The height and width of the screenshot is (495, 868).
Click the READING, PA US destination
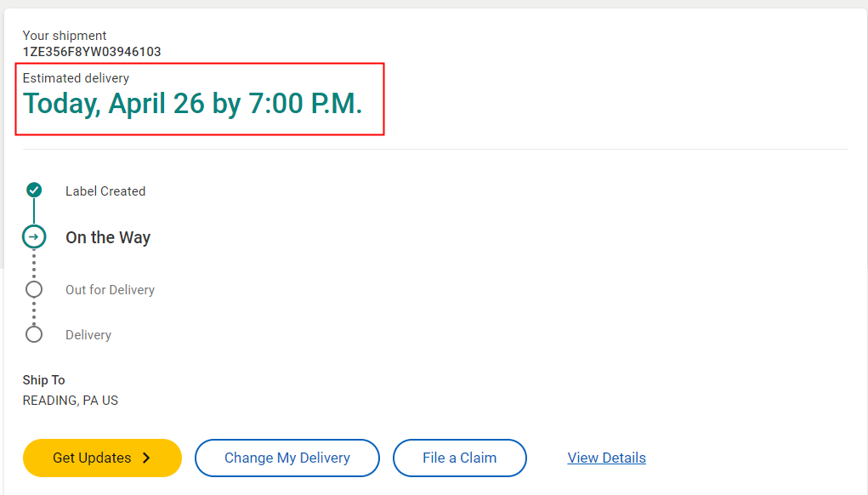coord(71,400)
